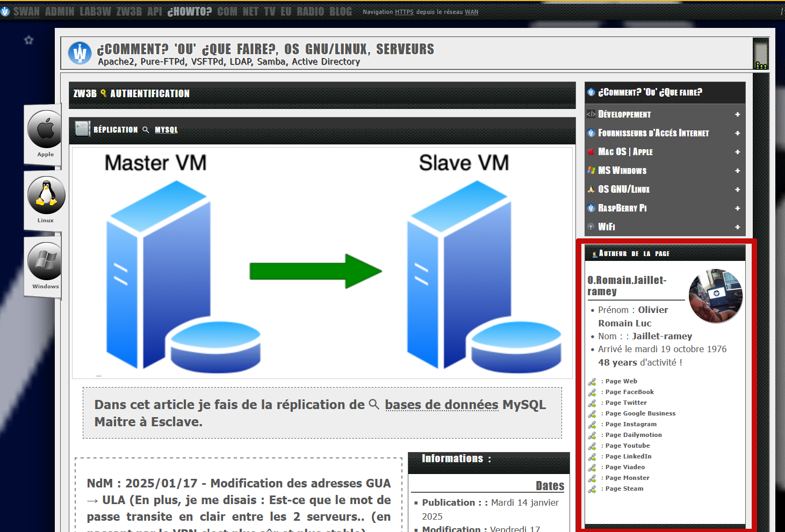Open the author's Page Dailymotion link
The width and height of the screenshot is (785, 532).
[633, 435]
